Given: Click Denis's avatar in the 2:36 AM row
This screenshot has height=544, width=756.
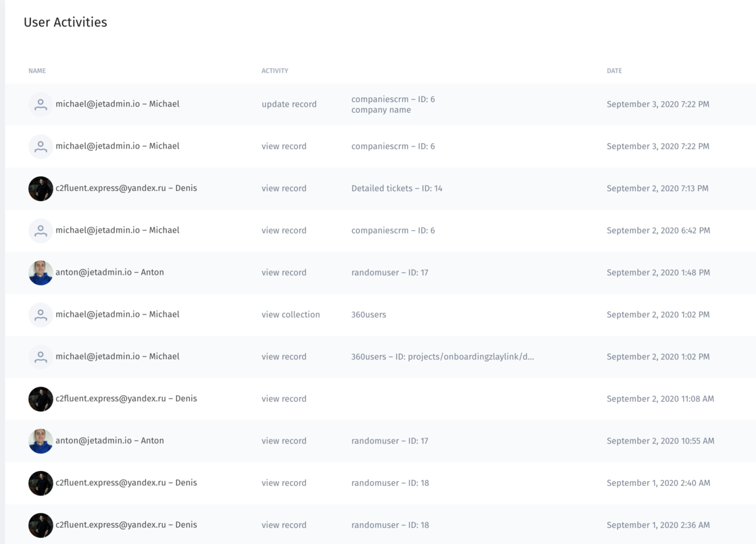Looking at the screenshot, I should 40,525.
